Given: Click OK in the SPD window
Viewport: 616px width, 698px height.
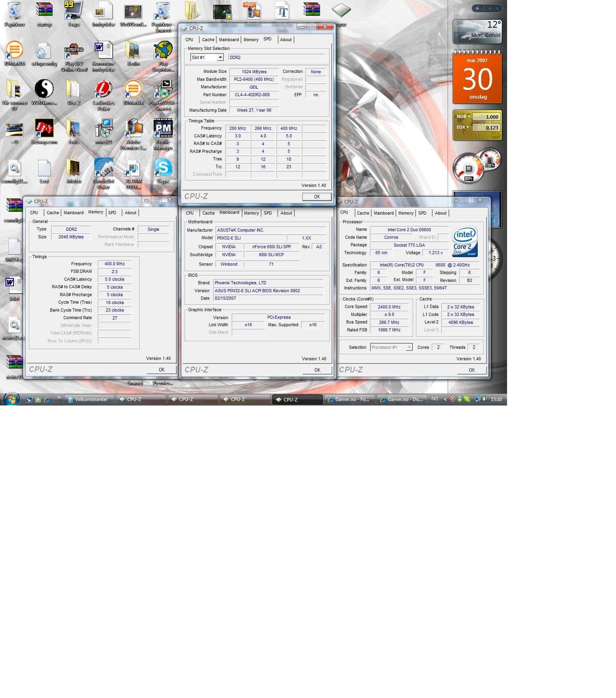Looking at the screenshot, I should (x=317, y=197).
